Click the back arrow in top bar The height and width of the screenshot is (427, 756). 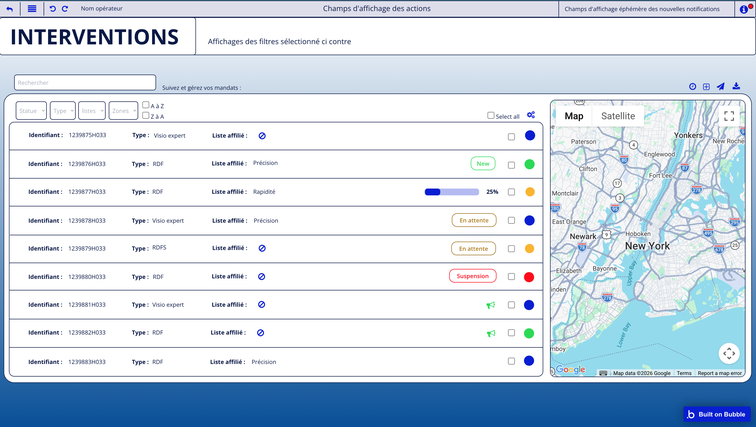coord(10,8)
